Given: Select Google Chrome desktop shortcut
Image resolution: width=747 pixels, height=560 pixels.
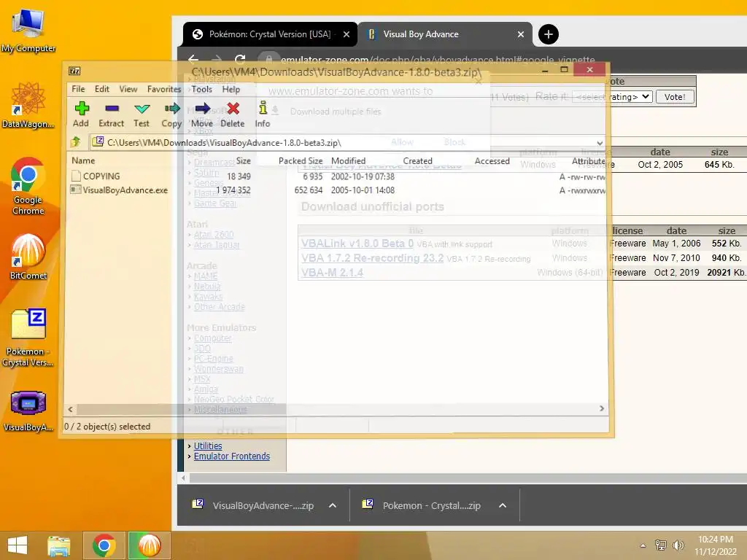Looking at the screenshot, I should click(28, 186).
